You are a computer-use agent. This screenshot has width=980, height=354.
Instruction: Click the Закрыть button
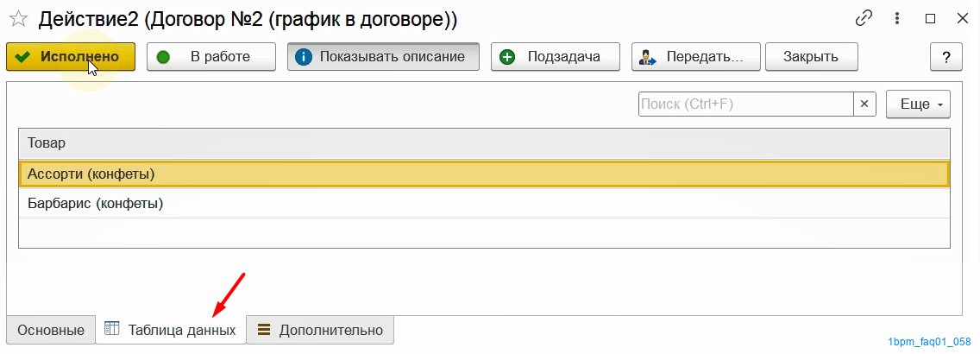click(811, 57)
